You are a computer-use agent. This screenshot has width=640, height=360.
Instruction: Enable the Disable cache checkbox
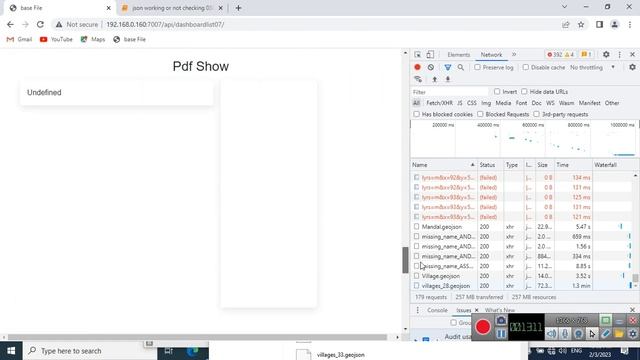526,67
